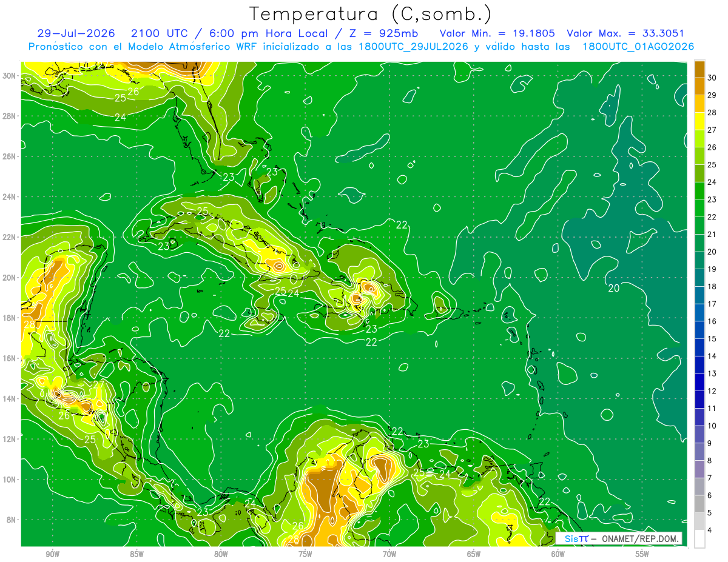
Task: Click the dark blue legend swatch between 12 and 13
Action: 699,383
